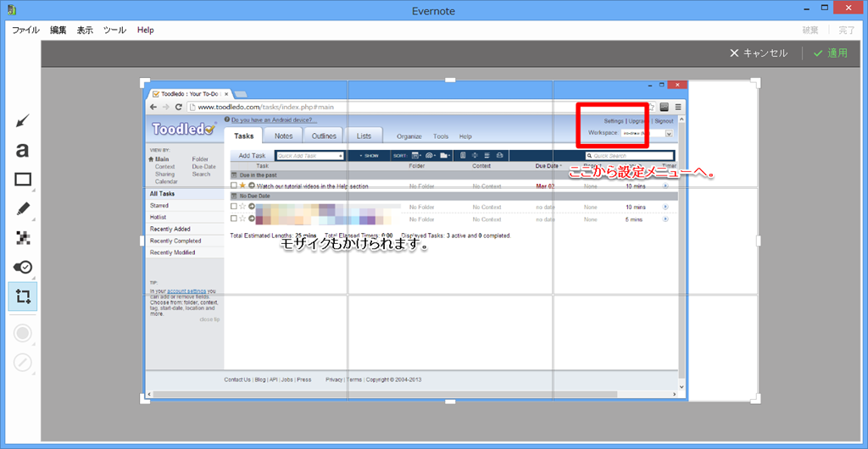This screenshot has height=449, width=868.
Task: Open the folder sort dropdown
Action: [x=445, y=156]
